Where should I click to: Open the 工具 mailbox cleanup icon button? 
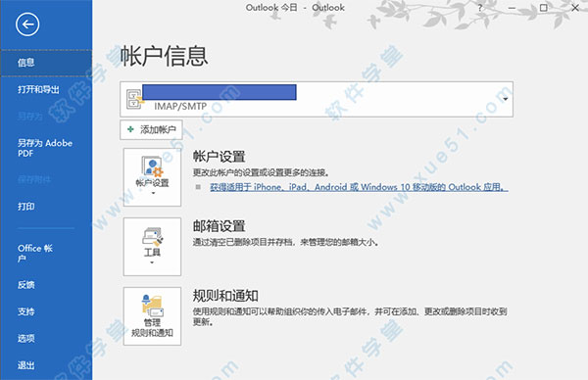pos(152,247)
